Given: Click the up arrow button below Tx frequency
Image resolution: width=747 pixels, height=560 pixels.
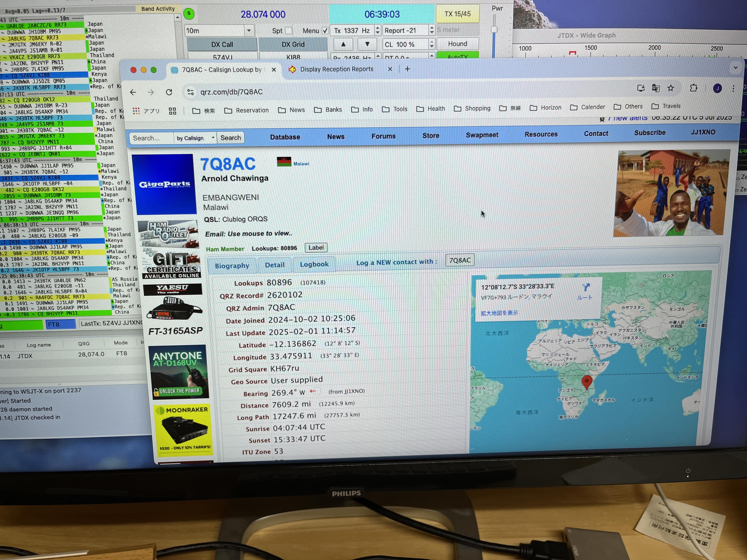Looking at the screenshot, I should coord(343,44).
